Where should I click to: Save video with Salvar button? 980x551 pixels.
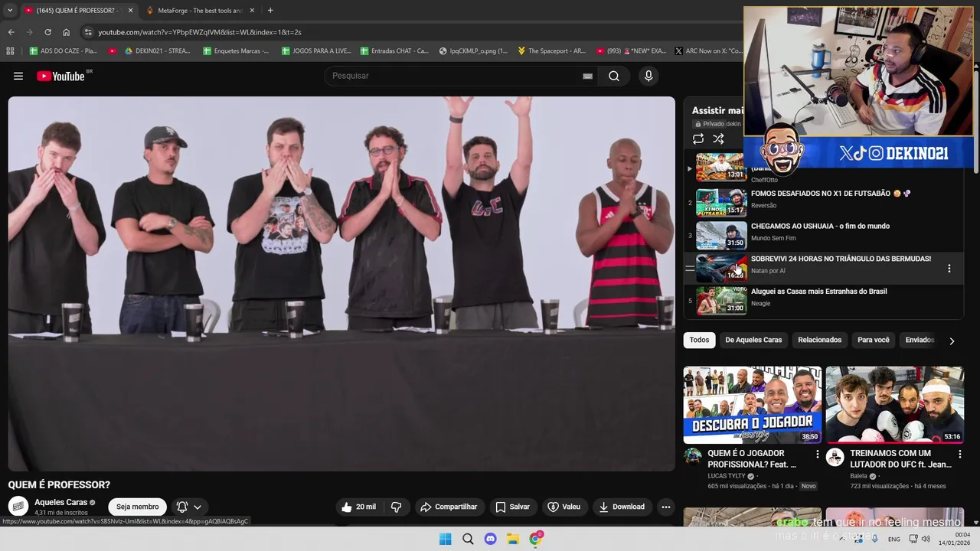(512, 507)
